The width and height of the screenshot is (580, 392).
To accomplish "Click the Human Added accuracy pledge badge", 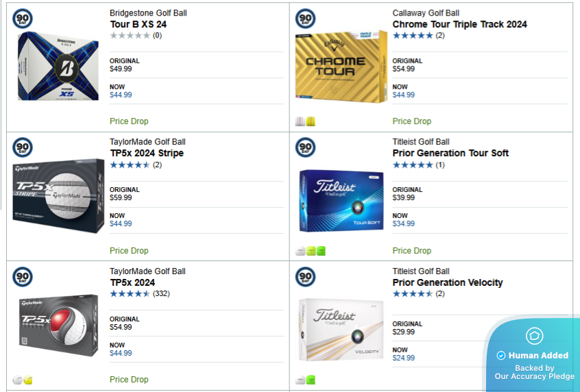I will pyautogui.click(x=534, y=356).
